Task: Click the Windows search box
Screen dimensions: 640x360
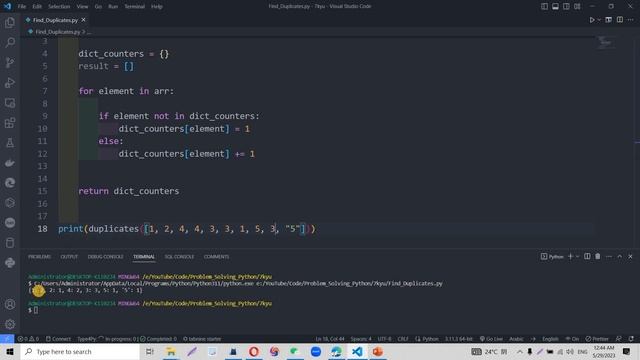Action: [x=80, y=351]
